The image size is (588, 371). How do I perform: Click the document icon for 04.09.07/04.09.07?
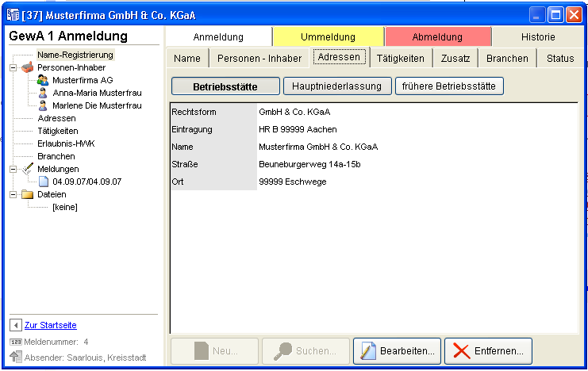pyautogui.click(x=44, y=182)
